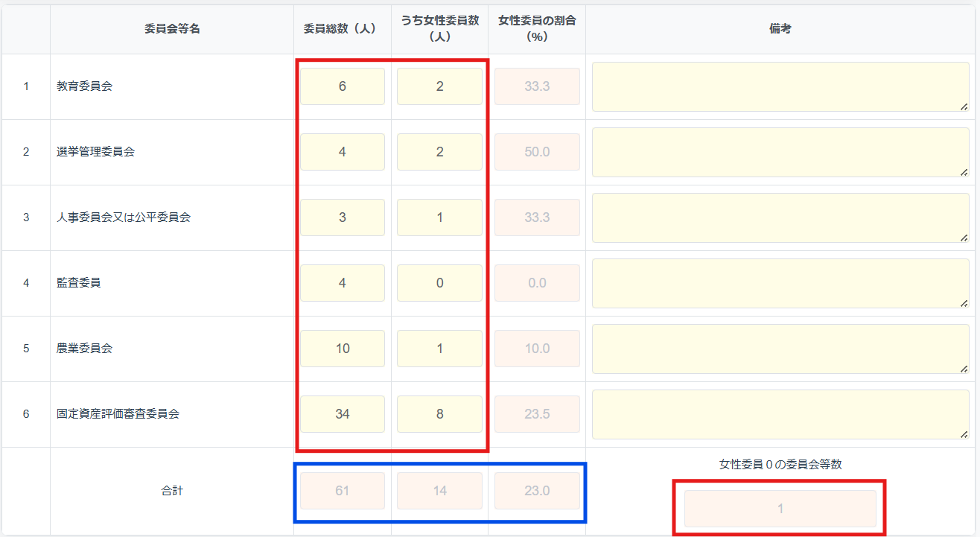Click the 10.0 percentage field for 農業委員会
The width and height of the screenshot is (980, 537).
[x=537, y=349]
